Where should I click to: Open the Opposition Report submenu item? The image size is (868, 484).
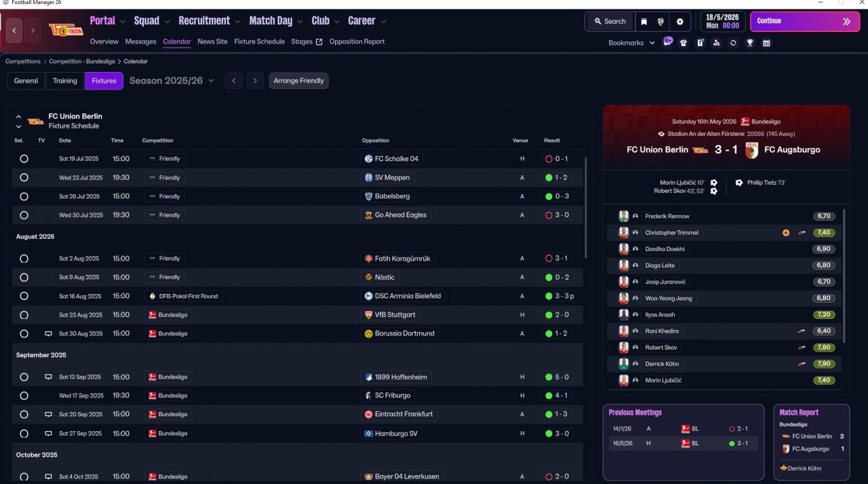click(x=357, y=41)
